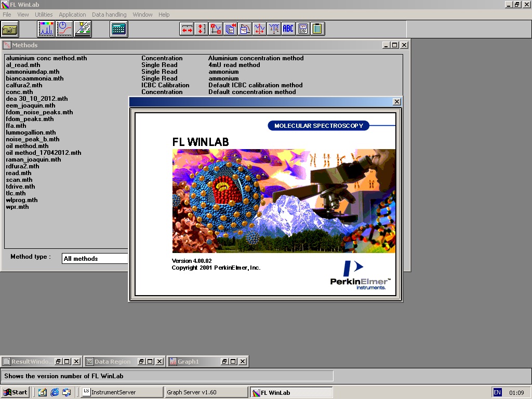
Task: Select fdom_noise_peaks.mth method file
Action: point(39,112)
